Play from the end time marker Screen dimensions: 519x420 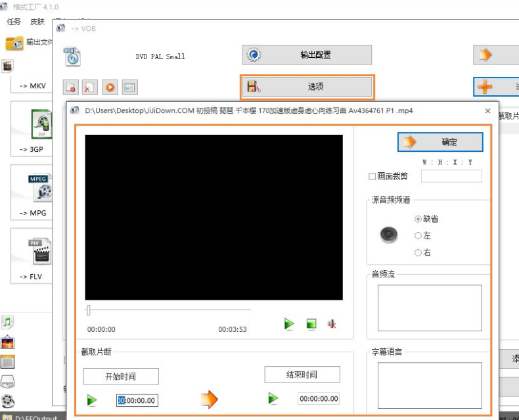pos(273,398)
